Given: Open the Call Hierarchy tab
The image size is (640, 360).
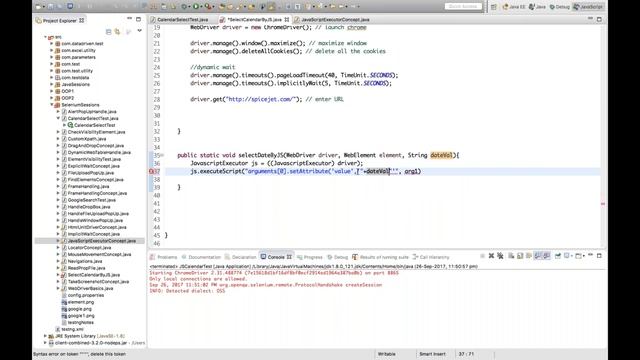Looking at the screenshot, I should (431, 257).
